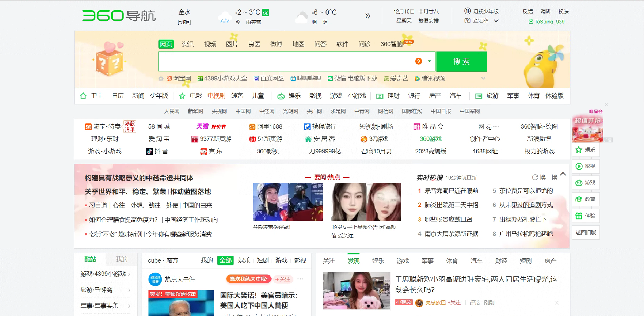
Task: Click 返回旧版 sidebar button
Action: click(586, 232)
